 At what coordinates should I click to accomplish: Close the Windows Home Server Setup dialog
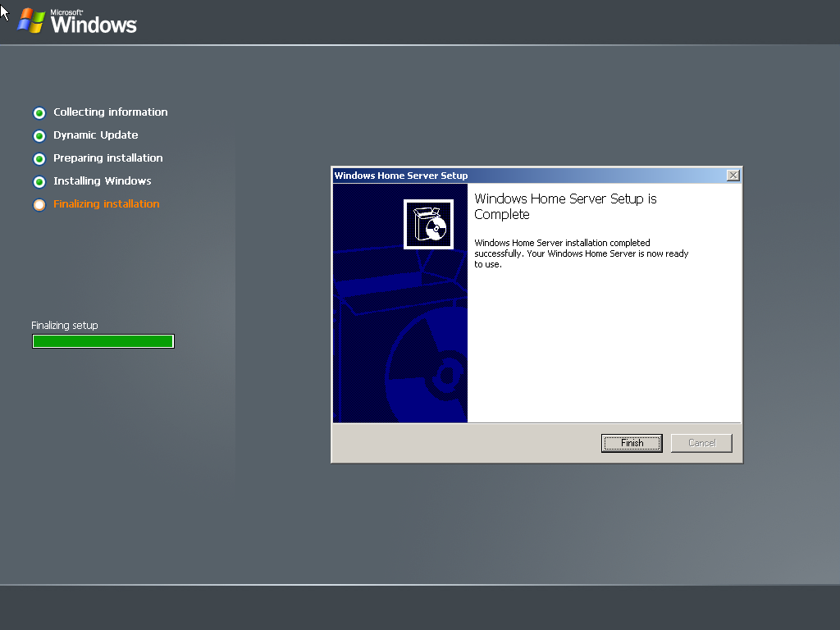[x=733, y=176]
